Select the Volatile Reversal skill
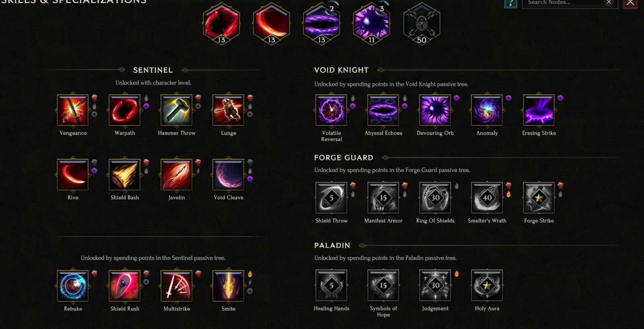 [x=331, y=110]
